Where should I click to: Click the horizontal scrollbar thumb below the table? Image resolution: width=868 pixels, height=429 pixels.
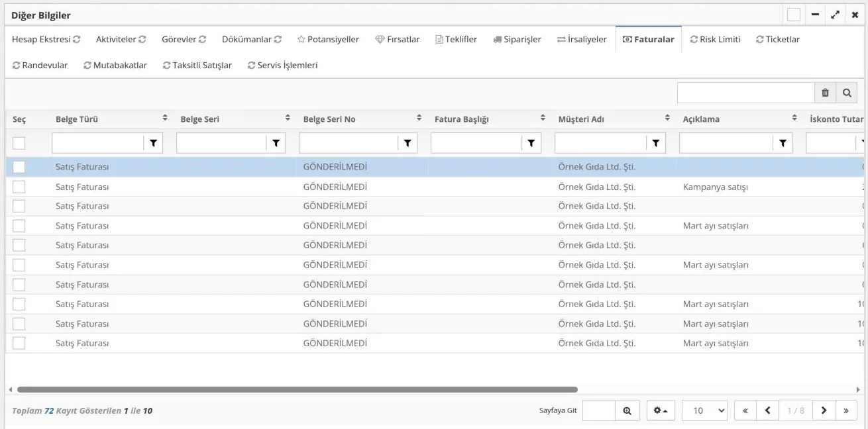point(297,390)
